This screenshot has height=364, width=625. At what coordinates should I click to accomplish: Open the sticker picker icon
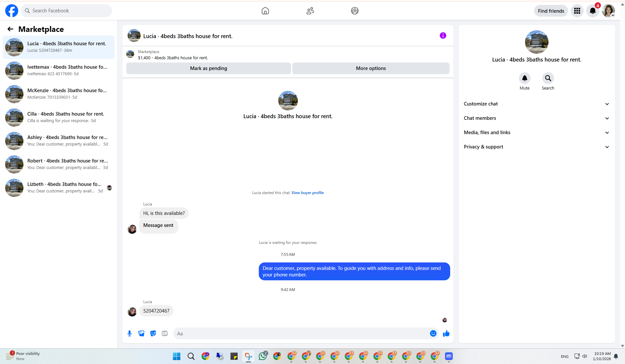click(153, 333)
